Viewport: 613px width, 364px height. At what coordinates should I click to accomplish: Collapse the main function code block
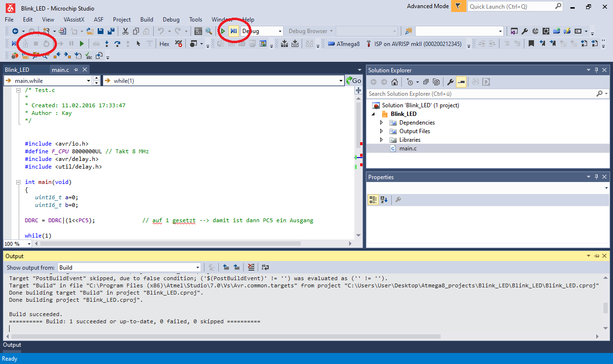[x=18, y=182]
